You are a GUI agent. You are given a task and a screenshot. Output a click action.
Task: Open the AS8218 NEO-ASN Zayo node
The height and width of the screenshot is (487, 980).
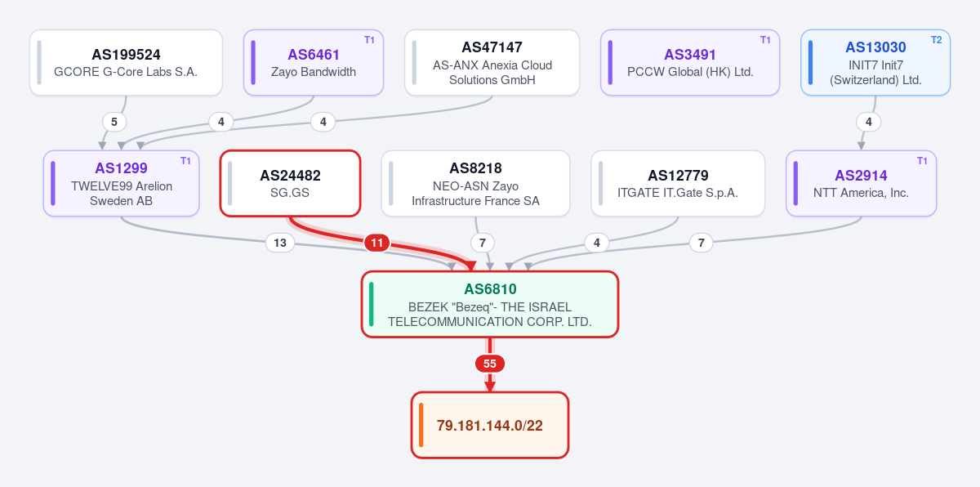tap(475, 184)
